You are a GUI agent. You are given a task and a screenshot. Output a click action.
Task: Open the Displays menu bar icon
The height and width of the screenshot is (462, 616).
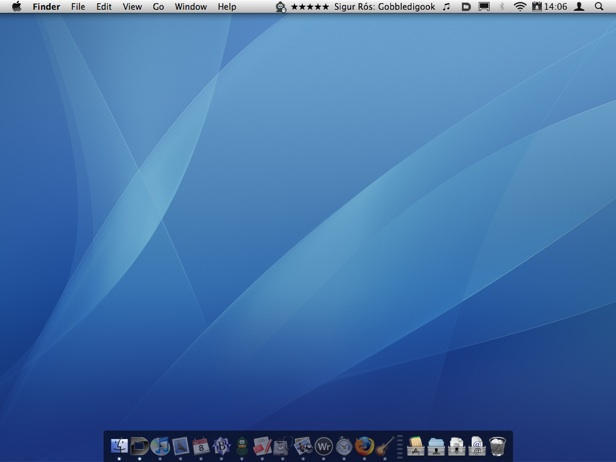point(484,7)
